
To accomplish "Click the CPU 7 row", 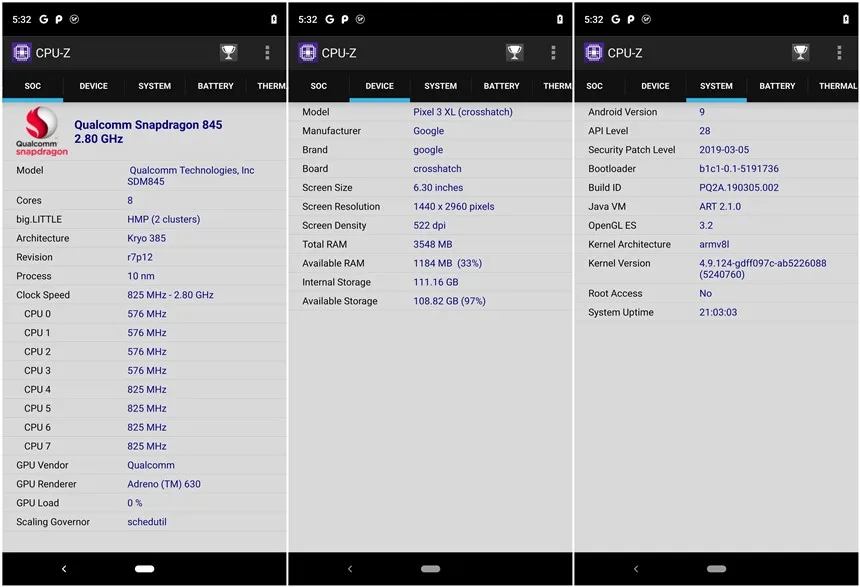I will (145, 446).
